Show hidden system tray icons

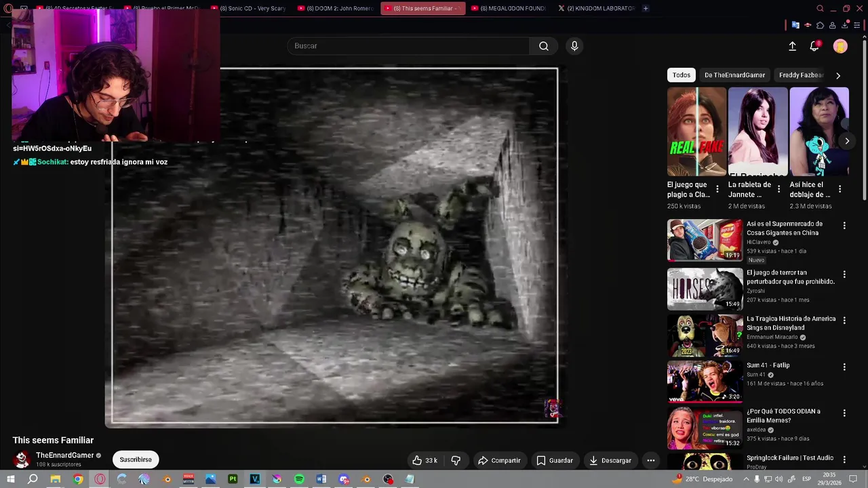[745, 479]
